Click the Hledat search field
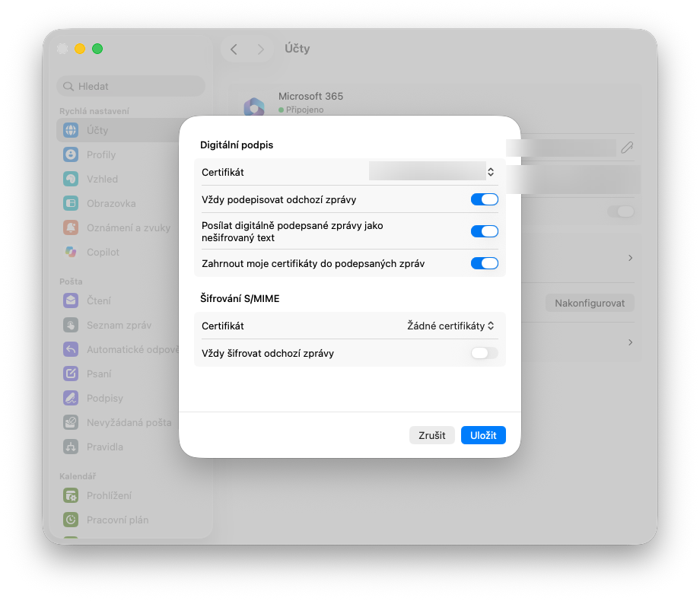Screen dimensions: 700x601 131,86
